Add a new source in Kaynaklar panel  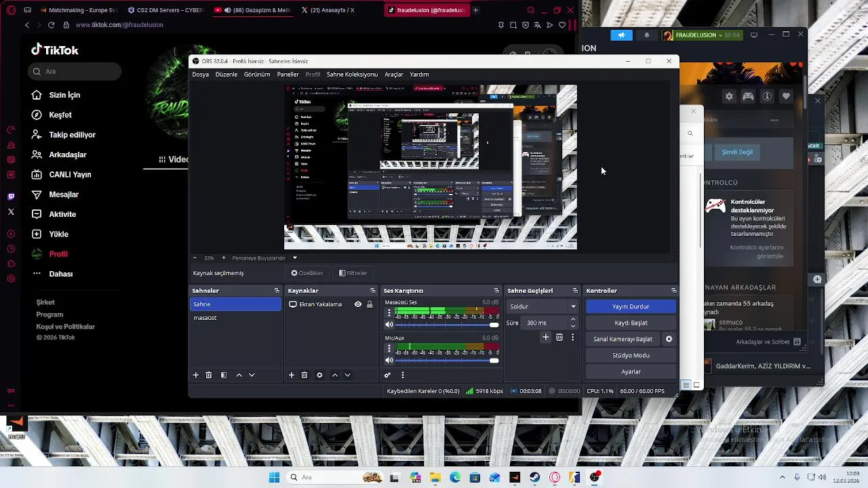(292, 375)
